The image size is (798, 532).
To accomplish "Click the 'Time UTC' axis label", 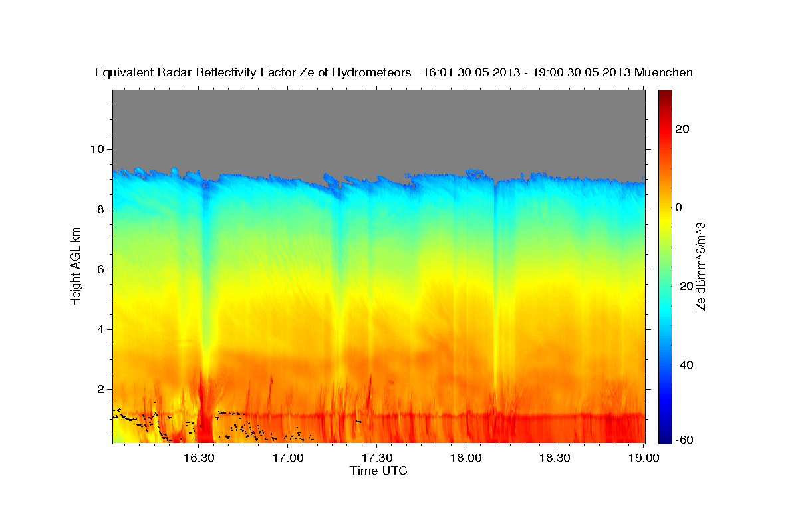I will (378, 471).
